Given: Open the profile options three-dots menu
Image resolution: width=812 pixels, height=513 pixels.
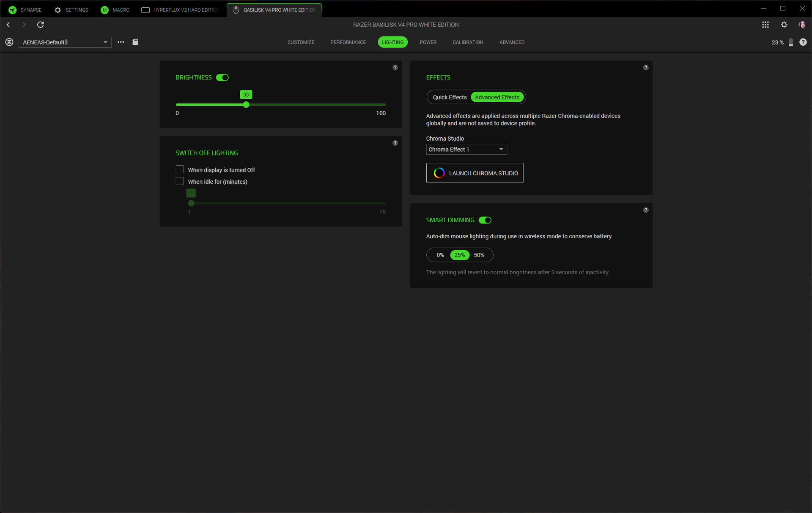Looking at the screenshot, I should click(x=121, y=42).
